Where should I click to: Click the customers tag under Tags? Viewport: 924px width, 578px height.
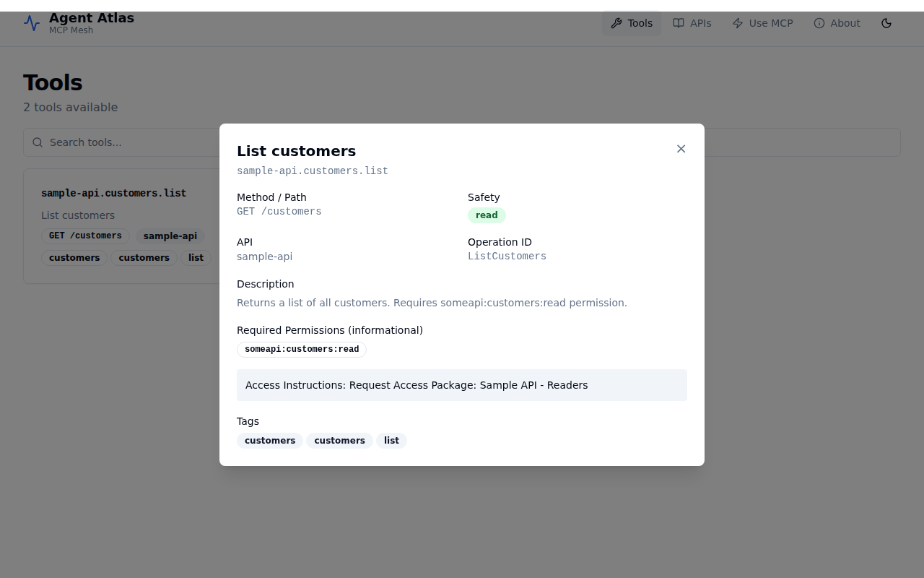click(x=270, y=440)
